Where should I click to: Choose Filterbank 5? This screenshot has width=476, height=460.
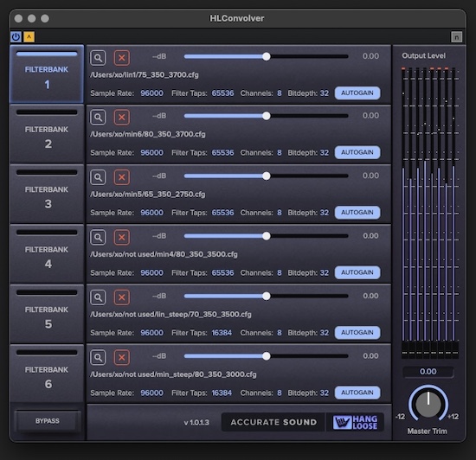tap(47, 315)
